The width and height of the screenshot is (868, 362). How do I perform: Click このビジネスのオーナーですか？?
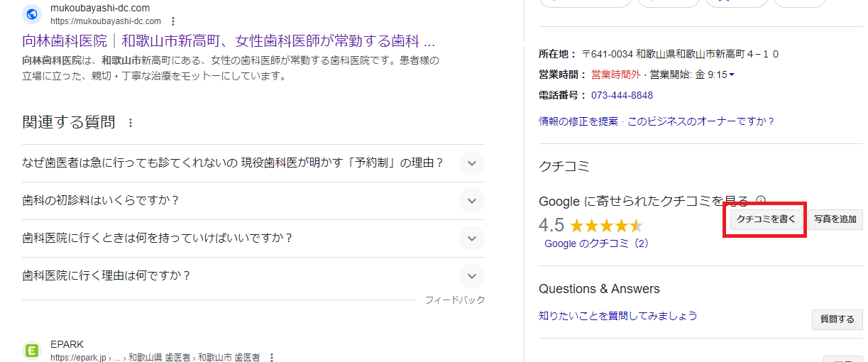[701, 121]
